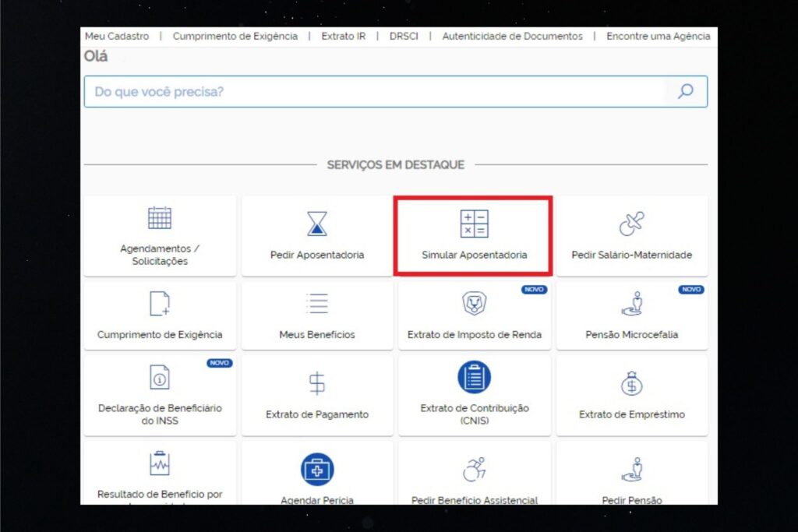Image resolution: width=798 pixels, height=532 pixels.
Task: Open the Encontre uma Agência link
Action: point(659,36)
